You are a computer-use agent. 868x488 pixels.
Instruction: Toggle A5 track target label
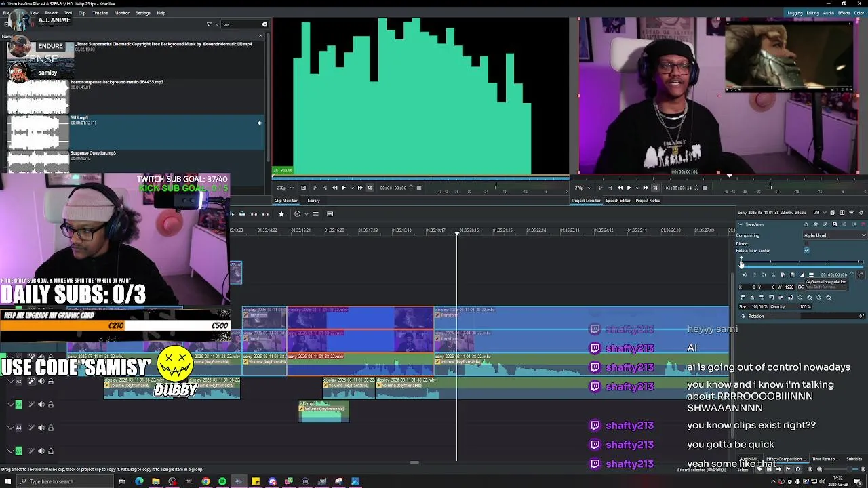click(x=18, y=451)
